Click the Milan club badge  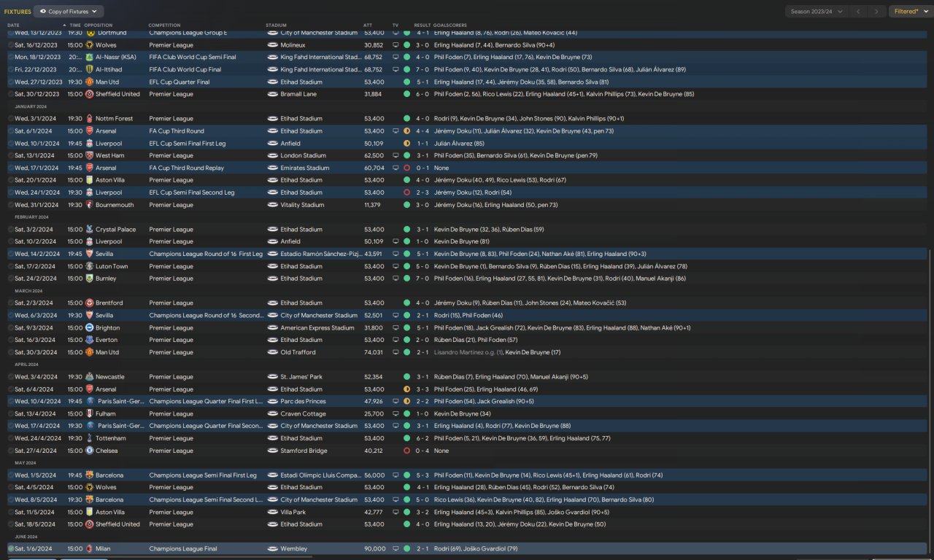click(89, 548)
